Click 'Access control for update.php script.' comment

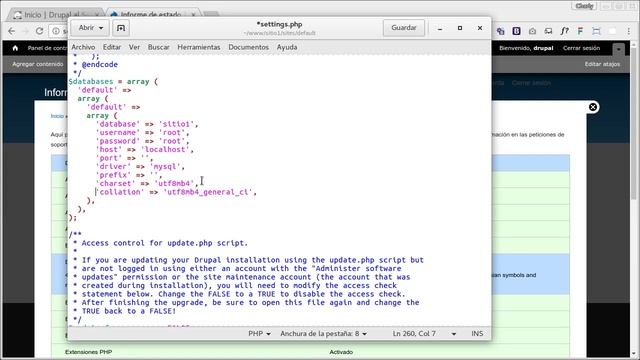pyautogui.click(x=164, y=243)
